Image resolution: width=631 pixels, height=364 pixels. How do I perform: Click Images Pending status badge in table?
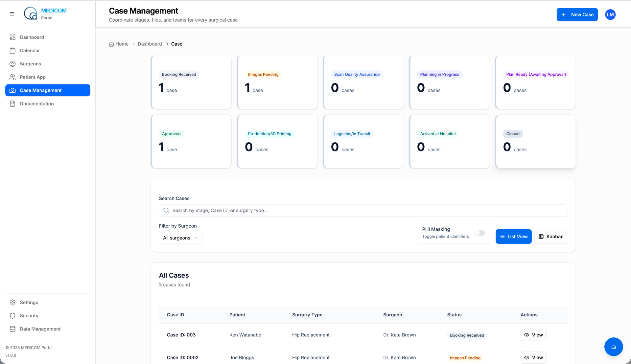pos(465,358)
